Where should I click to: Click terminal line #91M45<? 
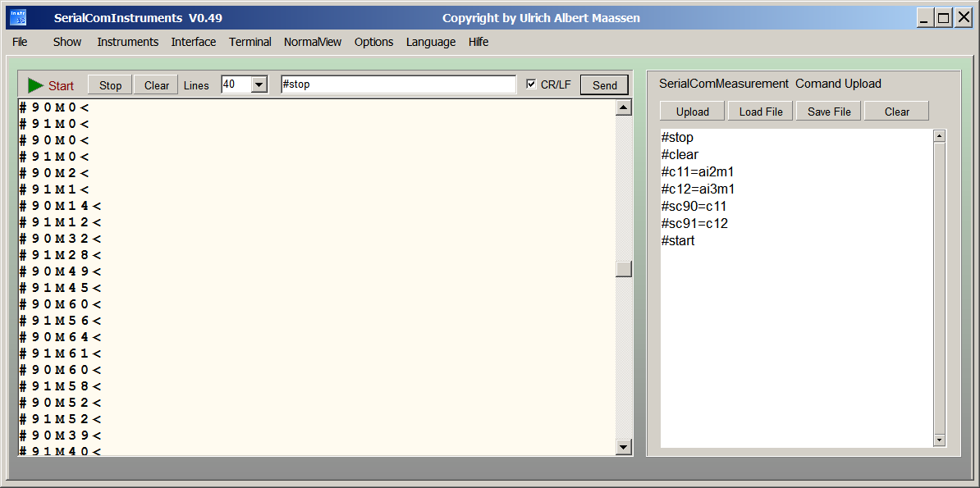(x=61, y=287)
